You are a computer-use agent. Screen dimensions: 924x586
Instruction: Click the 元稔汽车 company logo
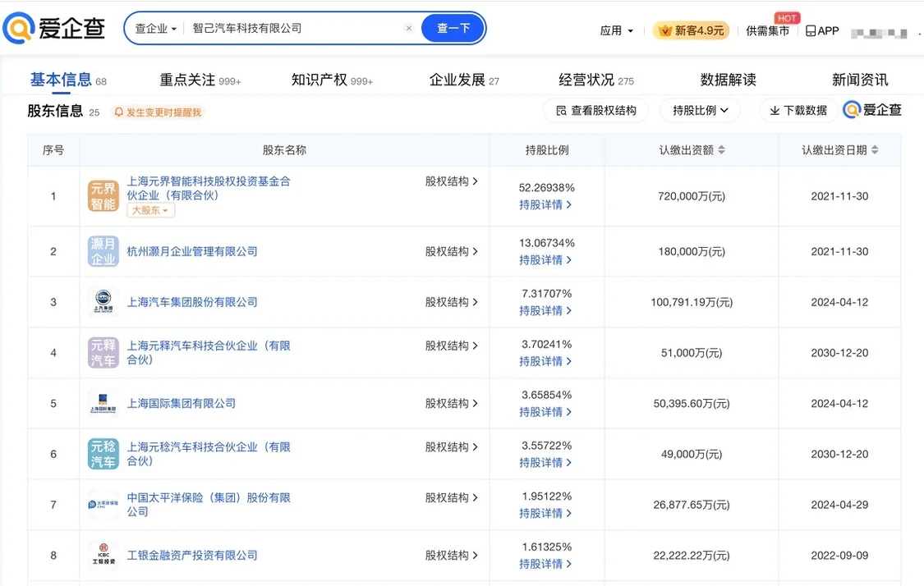click(103, 454)
